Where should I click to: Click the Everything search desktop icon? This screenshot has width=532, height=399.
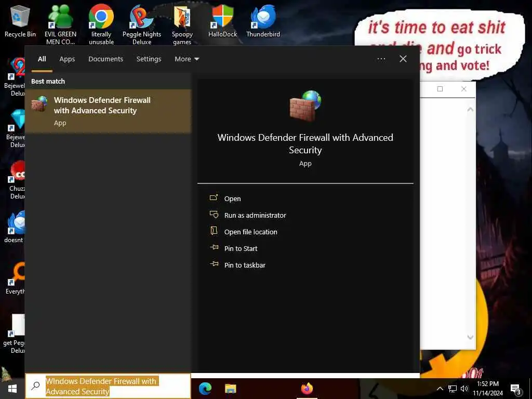click(16, 278)
